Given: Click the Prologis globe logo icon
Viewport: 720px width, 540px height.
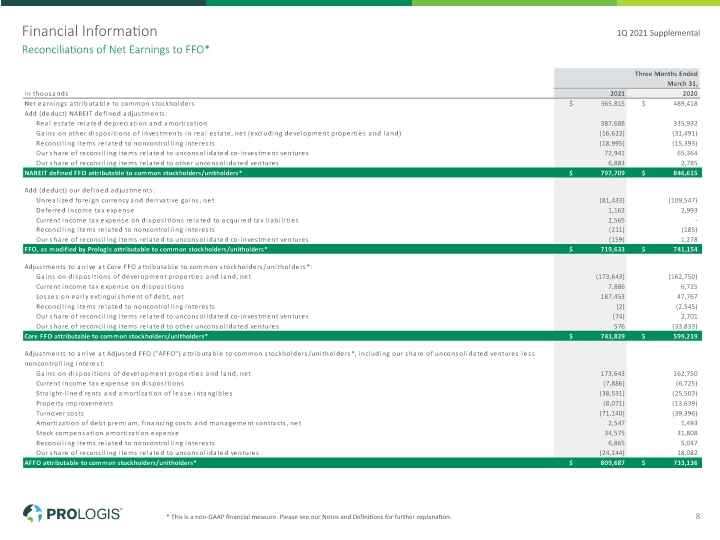Looking at the screenshot, I should point(32,513).
